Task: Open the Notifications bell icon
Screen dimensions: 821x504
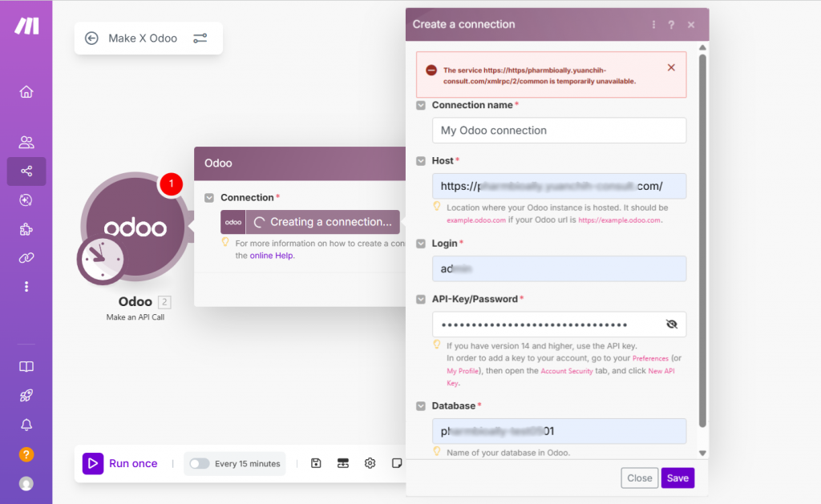Action: pyautogui.click(x=26, y=425)
